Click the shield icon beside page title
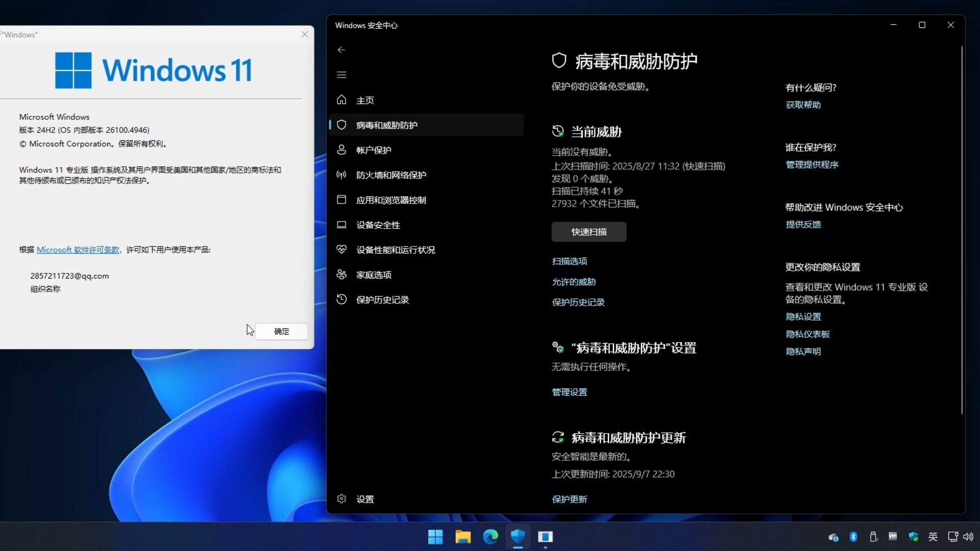This screenshot has height=551, width=980. (x=559, y=61)
